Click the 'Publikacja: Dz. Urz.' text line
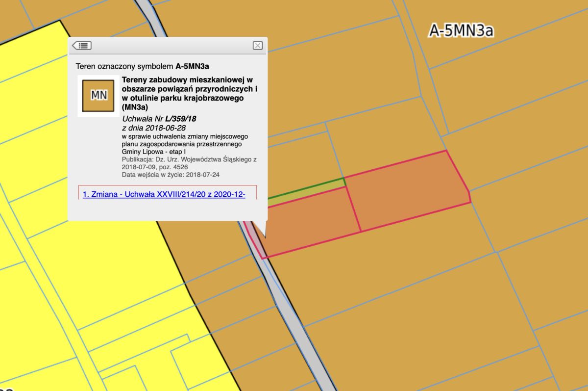Screen dimensions: 588x391 click(x=189, y=160)
